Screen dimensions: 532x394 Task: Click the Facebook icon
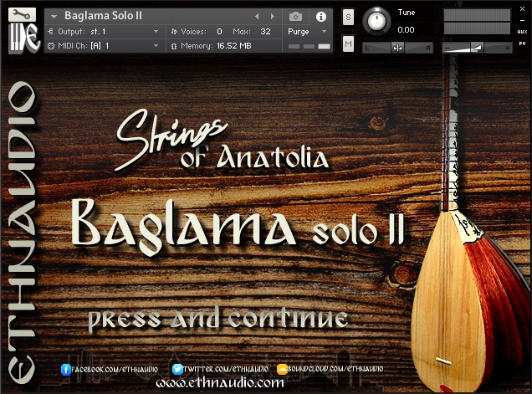pos(66,369)
